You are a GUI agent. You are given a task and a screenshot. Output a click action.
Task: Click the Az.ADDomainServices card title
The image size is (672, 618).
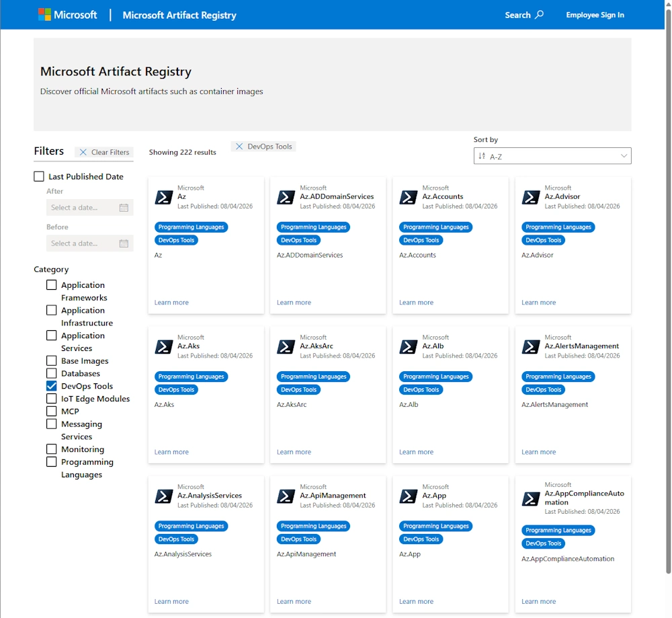337,196
